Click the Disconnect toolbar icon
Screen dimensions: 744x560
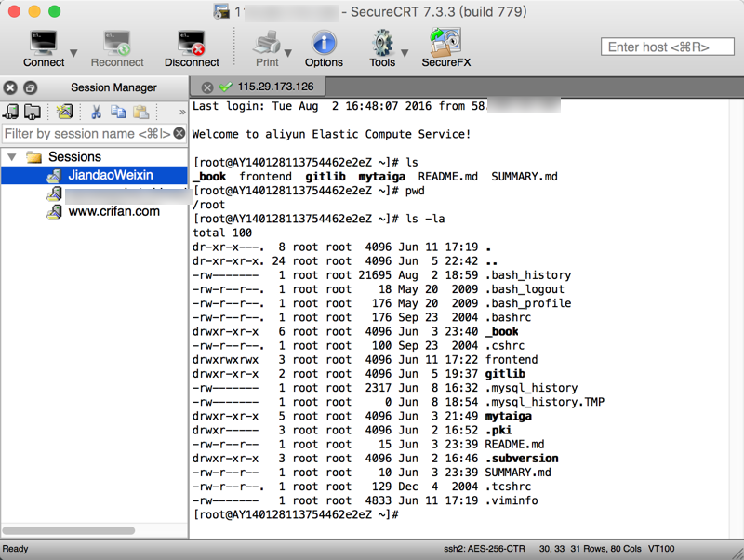192,43
